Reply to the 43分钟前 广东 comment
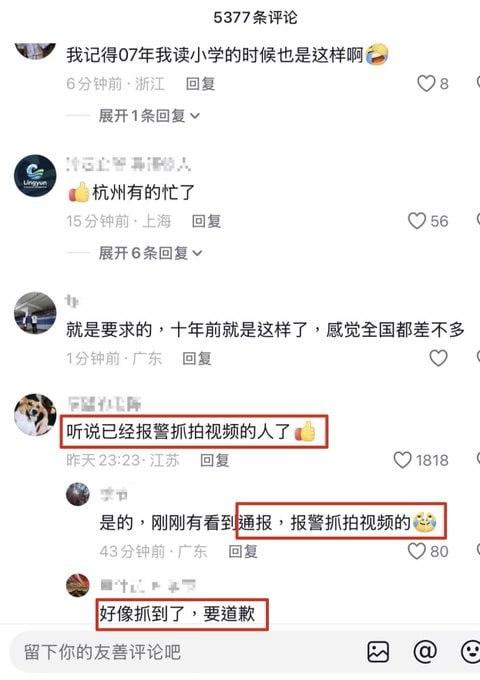480x680 pixels. 243,551
